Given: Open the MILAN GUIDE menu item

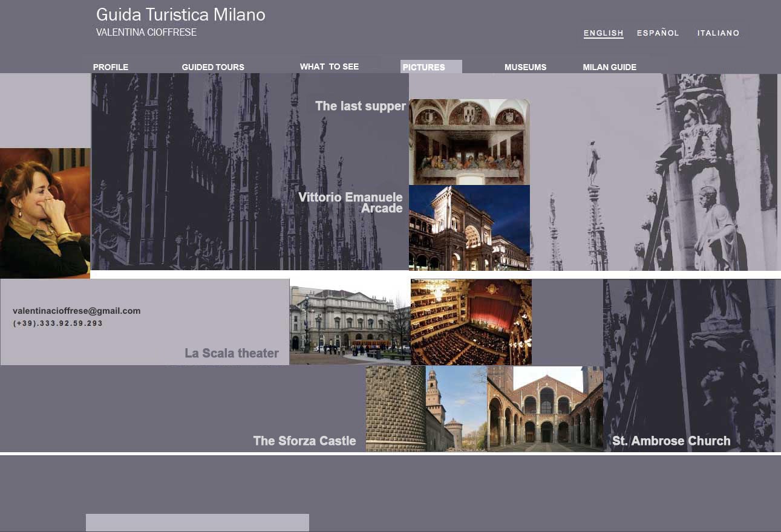Looking at the screenshot, I should (x=609, y=67).
